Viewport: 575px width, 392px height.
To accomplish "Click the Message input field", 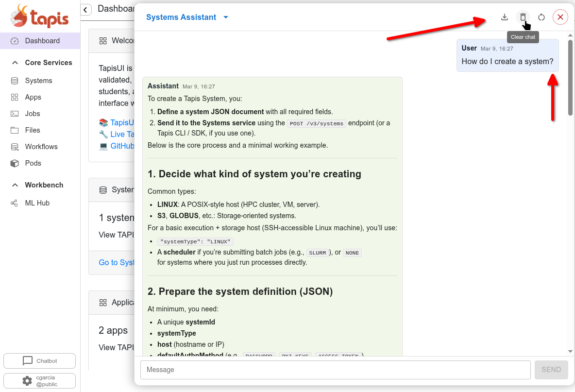I will tap(335, 370).
